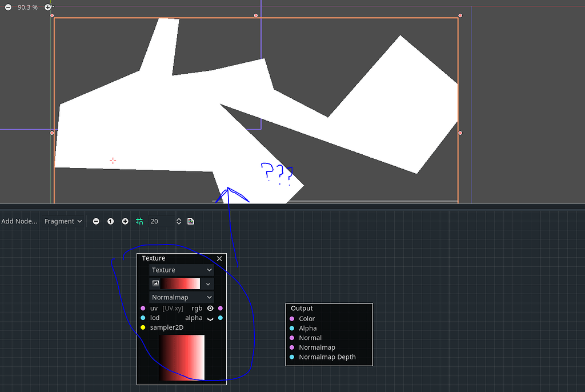Zoom in using the shader graph plus icon
This screenshot has width=585, height=392.
(x=125, y=221)
